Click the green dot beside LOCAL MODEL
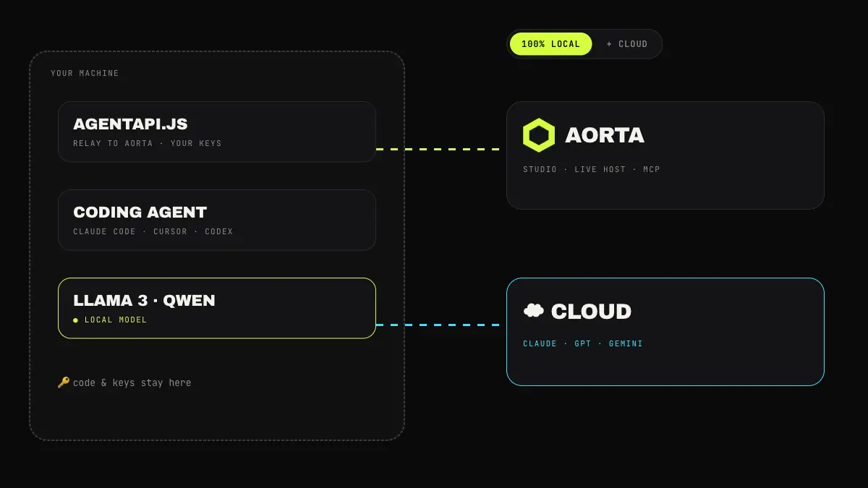The image size is (868, 488). pyautogui.click(x=75, y=320)
